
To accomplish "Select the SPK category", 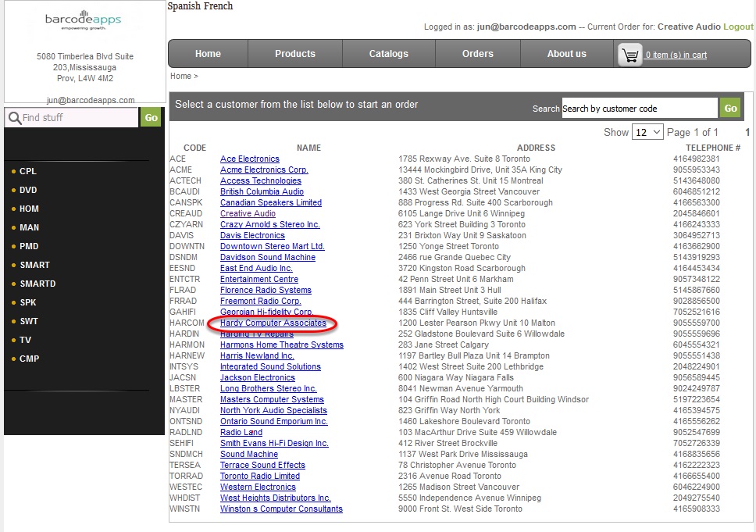I will tap(27, 303).
